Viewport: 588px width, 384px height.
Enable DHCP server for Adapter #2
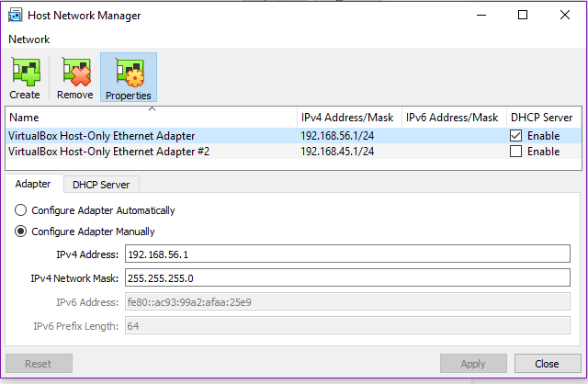(x=515, y=152)
